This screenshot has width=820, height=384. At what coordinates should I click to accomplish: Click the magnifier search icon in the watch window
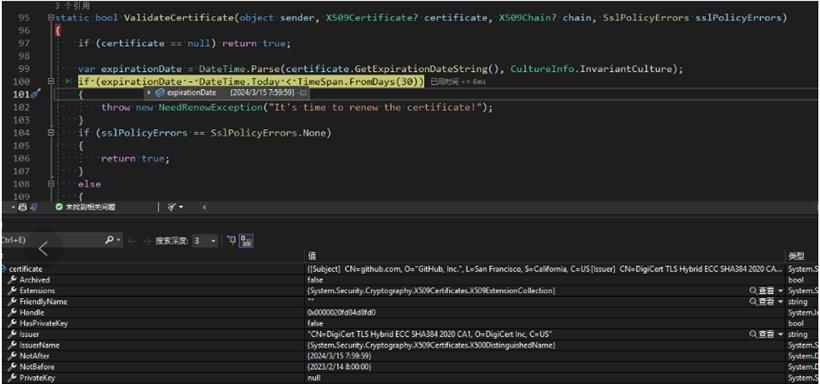point(109,240)
